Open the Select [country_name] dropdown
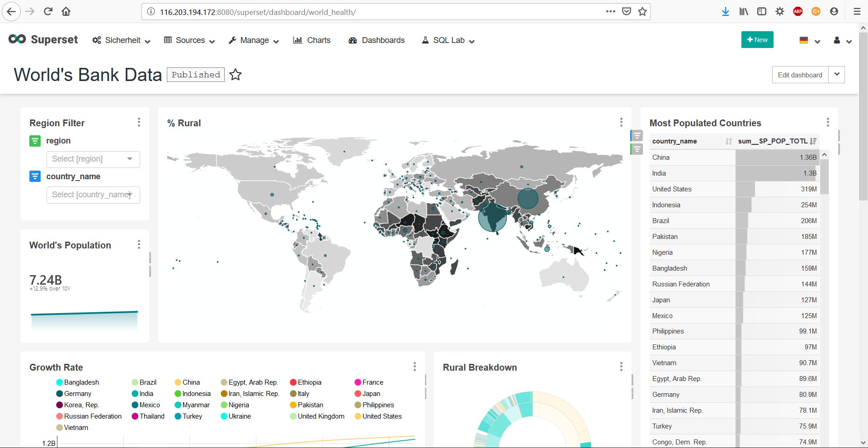Screen dimensions: 868x448 click(93, 195)
